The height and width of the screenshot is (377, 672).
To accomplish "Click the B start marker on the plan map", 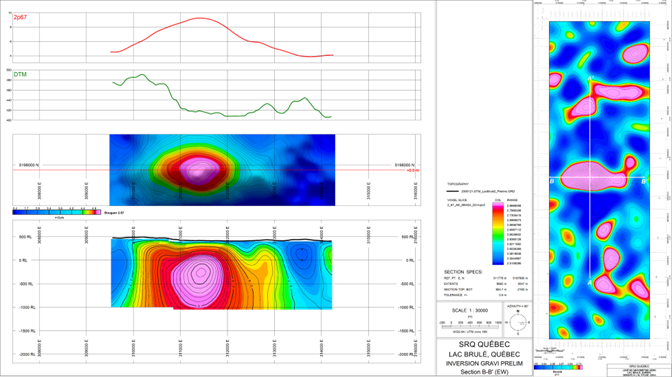I will tap(552, 182).
